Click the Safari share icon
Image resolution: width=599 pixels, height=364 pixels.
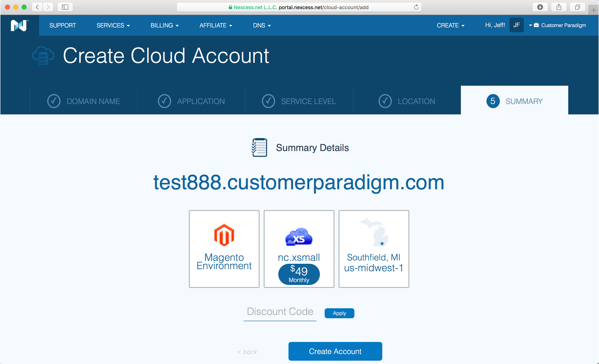click(559, 7)
